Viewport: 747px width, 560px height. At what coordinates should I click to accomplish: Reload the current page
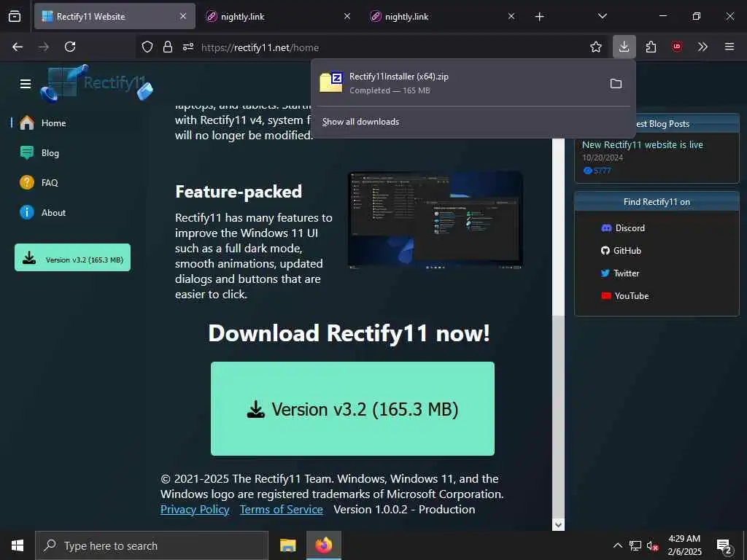coord(70,47)
